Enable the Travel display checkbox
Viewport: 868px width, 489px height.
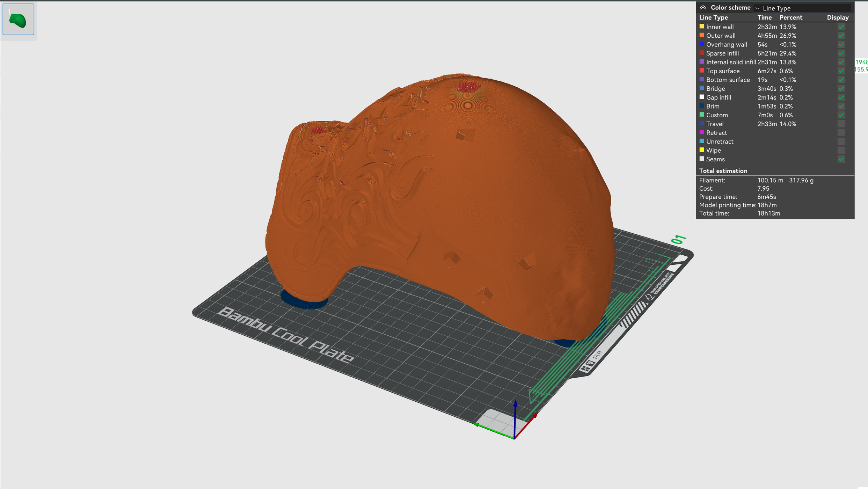841,124
